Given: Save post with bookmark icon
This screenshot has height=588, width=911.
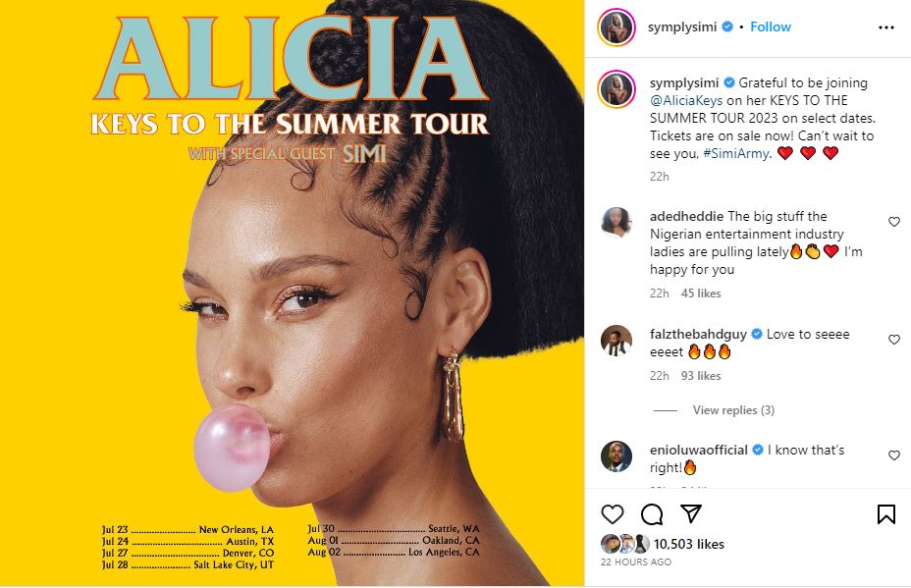Looking at the screenshot, I should point(886,514).
